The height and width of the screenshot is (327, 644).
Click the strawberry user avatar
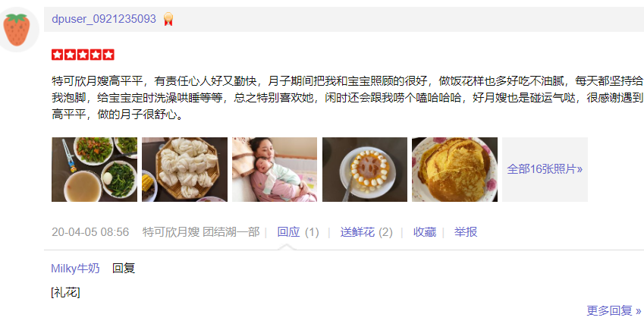[x=17, y=30]
